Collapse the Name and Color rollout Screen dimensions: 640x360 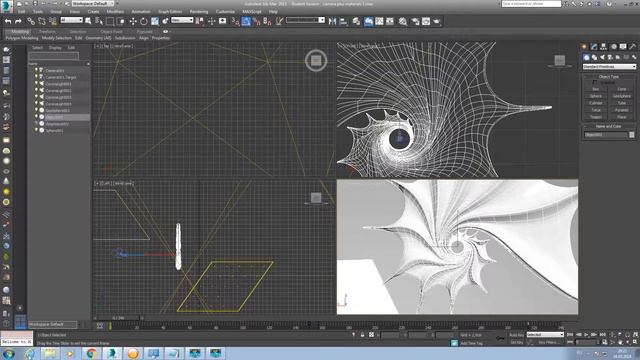[x=609, y=126]
